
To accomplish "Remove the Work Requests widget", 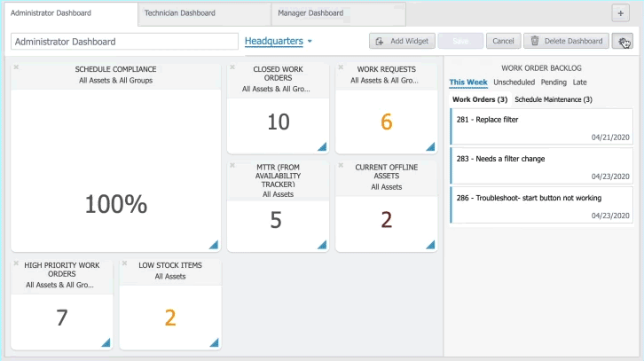I will point(341,67).
